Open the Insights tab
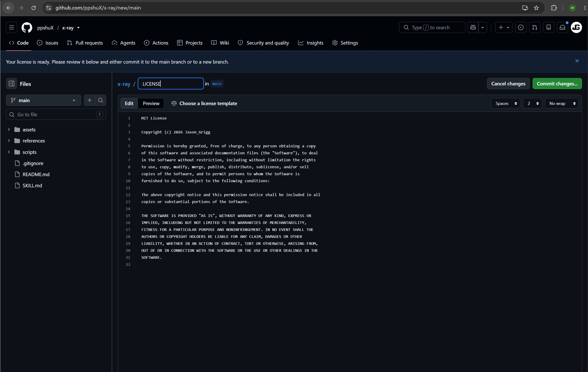Screen dimensions: 588x372 pos(311,43)
